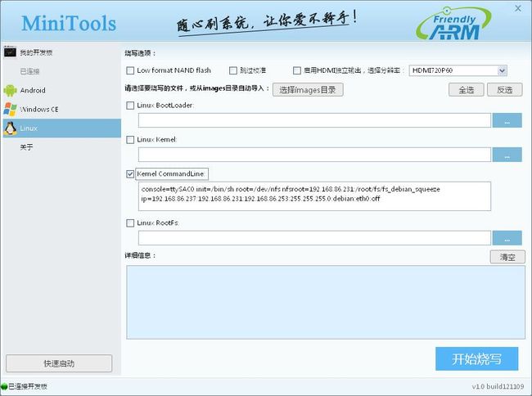Click the 详细信息 details output area
532x396 pixels.
pos(326,303)
